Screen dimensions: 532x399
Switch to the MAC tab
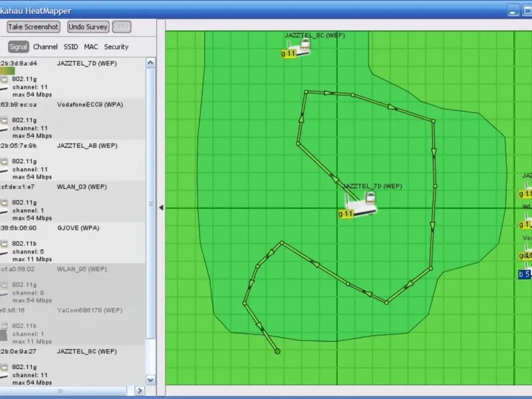pyautogui.click(x=91, y=47)
